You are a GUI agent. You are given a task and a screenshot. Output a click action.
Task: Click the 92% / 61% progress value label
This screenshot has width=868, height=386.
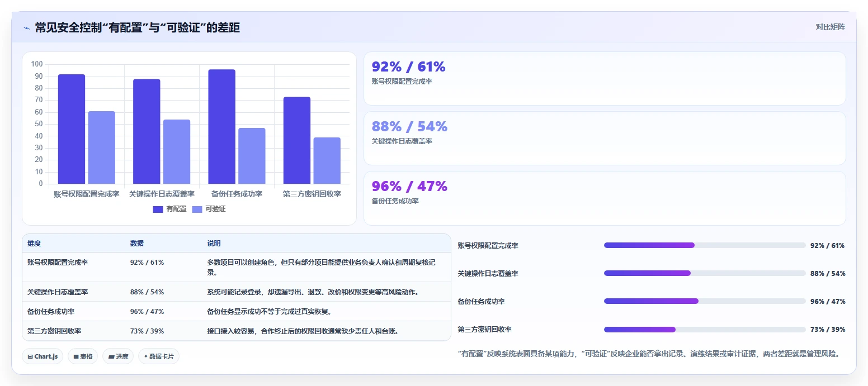coord(827,246)
